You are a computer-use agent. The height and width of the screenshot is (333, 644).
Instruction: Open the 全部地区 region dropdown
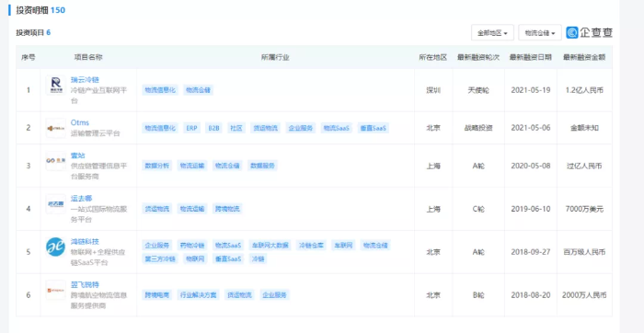pos(492,33)
